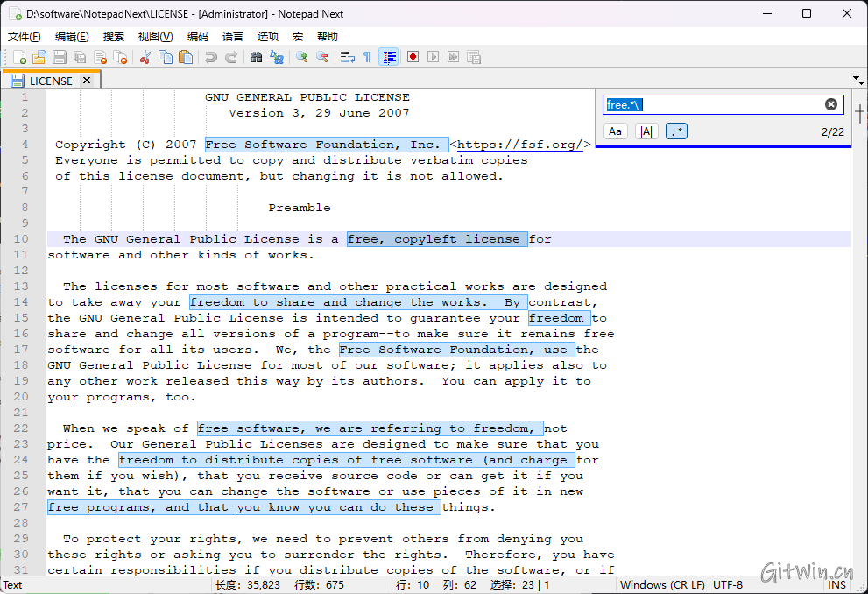This screenshot has width=868, height=594.
Task: Paste from clipboard toolbar icon
Action: click(x=186, y=57)
